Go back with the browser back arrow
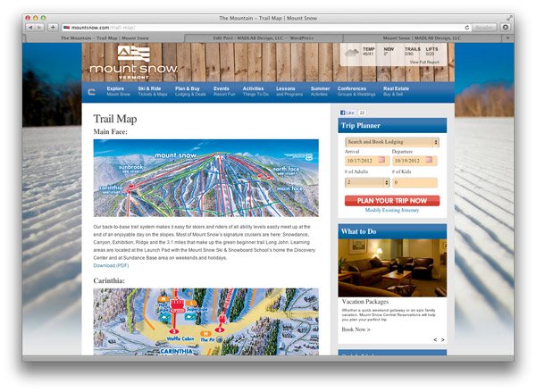Image resolution: width=536 pixels, height=392 pixels. click(30, 28)
